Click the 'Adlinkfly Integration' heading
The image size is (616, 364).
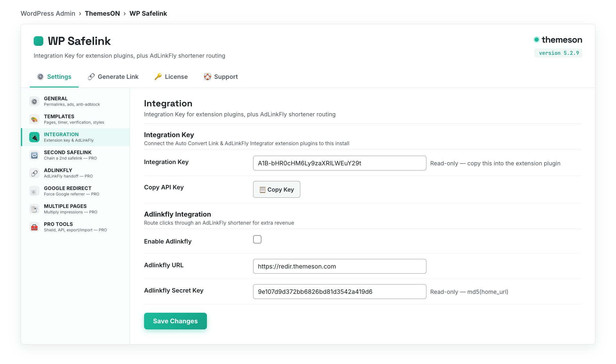pos(177,214)
